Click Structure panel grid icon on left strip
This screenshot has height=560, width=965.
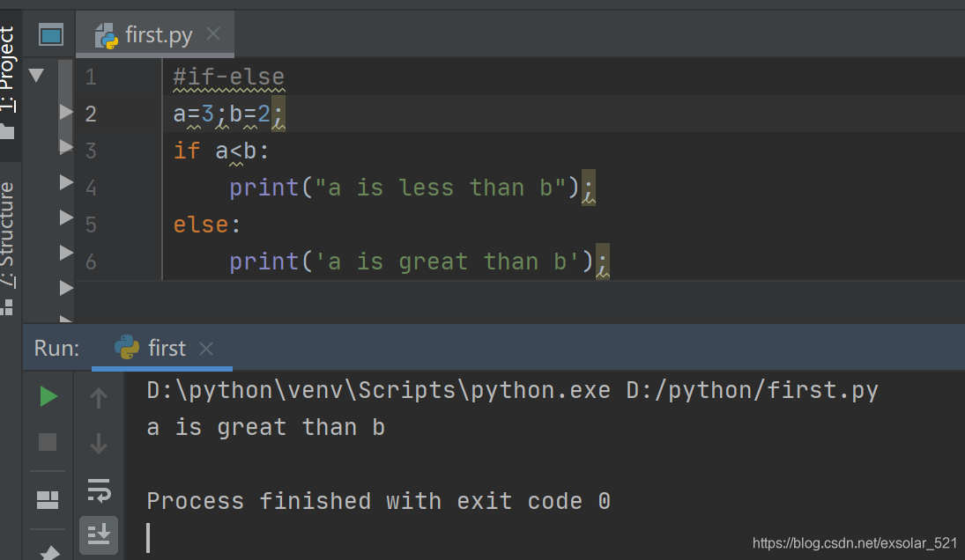tap(7, 306)
